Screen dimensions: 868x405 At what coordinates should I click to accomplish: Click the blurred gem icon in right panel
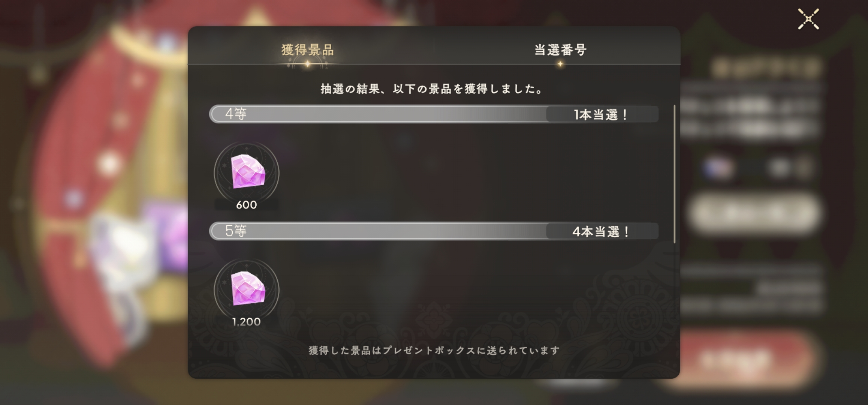coord(718,168)
